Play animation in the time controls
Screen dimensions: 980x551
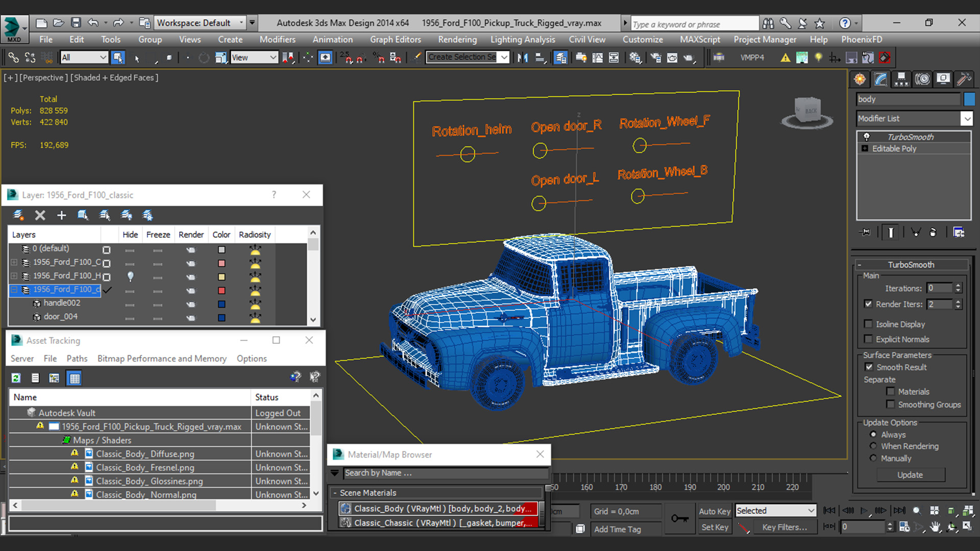864,511
